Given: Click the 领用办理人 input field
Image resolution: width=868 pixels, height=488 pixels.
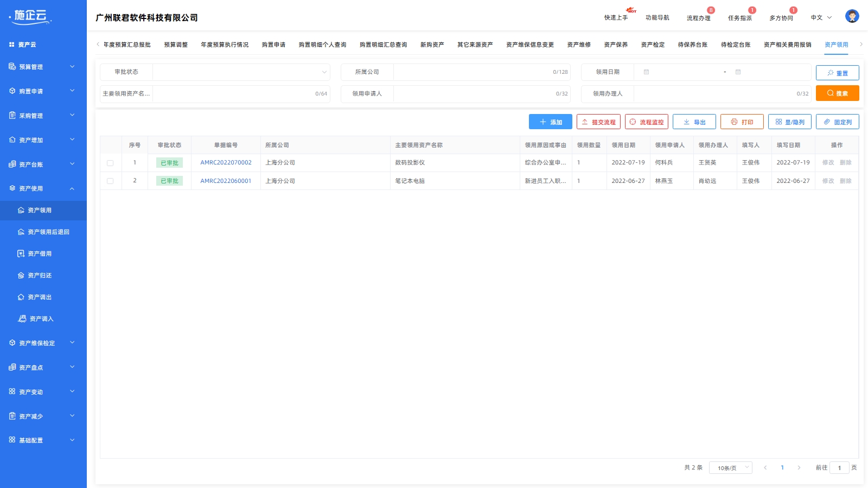Looking at the screenshot, I should coord(722,93).
